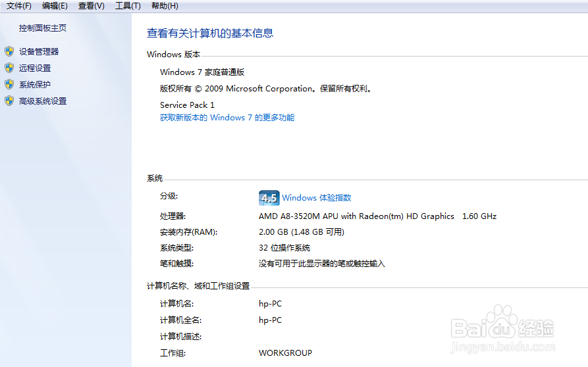Click the 笔和触摸: label
Image resolution: width=588 pixels, height=367 pixels.
[x=176, y=264]
